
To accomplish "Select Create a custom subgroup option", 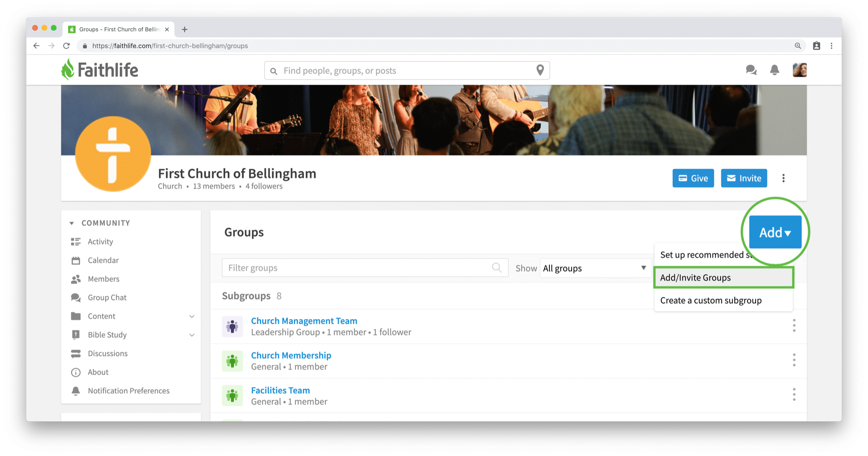I will tap(724, 301).
